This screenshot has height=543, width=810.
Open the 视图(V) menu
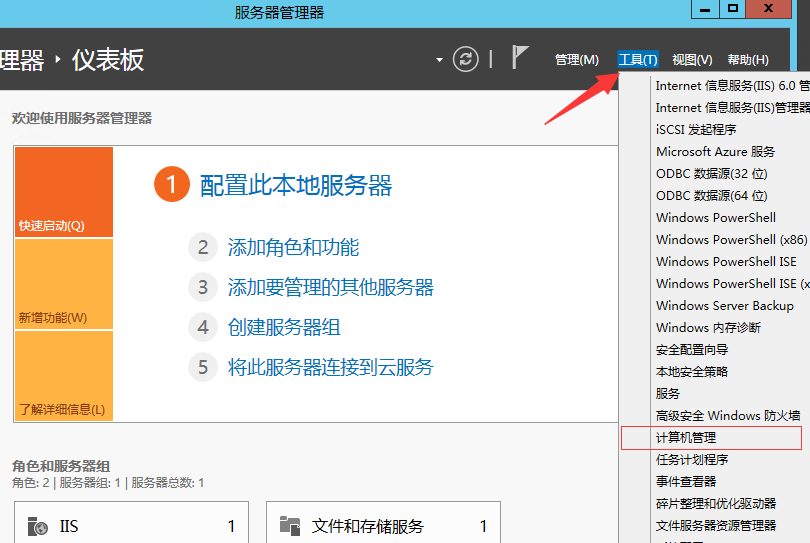coord(692,60)
